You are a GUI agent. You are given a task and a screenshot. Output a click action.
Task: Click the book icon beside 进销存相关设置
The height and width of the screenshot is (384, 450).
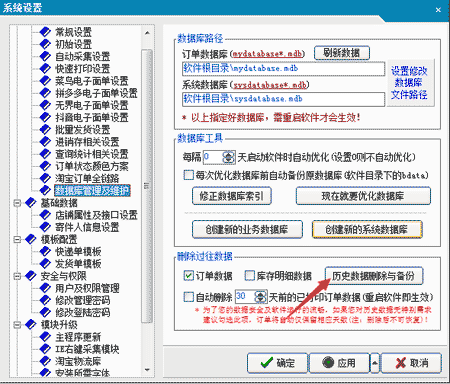(x=45, y=142)
